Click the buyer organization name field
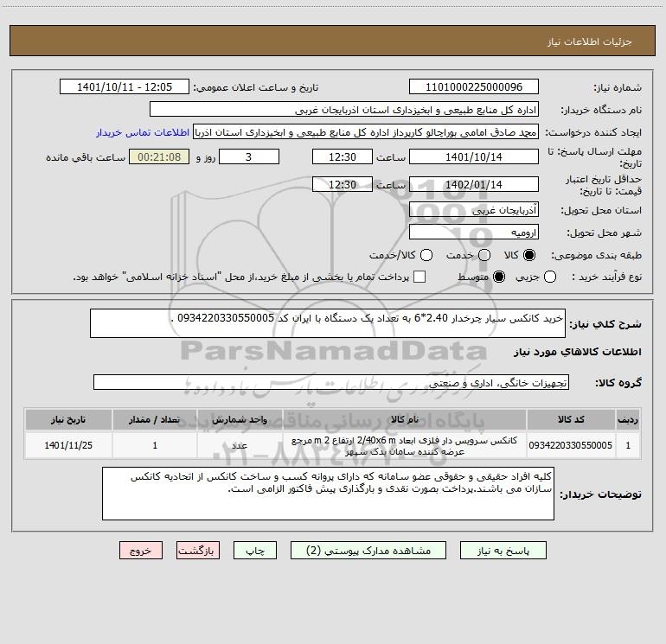666x644 pixels. tap(344, 110)
